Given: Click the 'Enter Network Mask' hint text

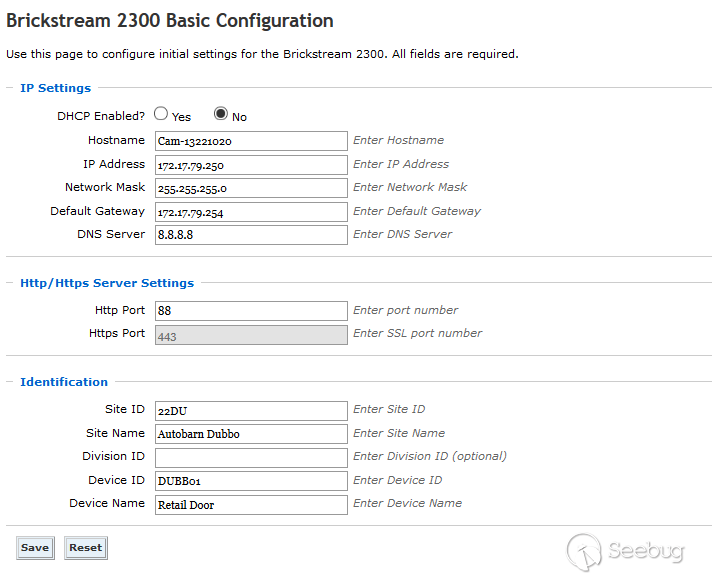Looking at the screenshot, I should coord(410,187).
